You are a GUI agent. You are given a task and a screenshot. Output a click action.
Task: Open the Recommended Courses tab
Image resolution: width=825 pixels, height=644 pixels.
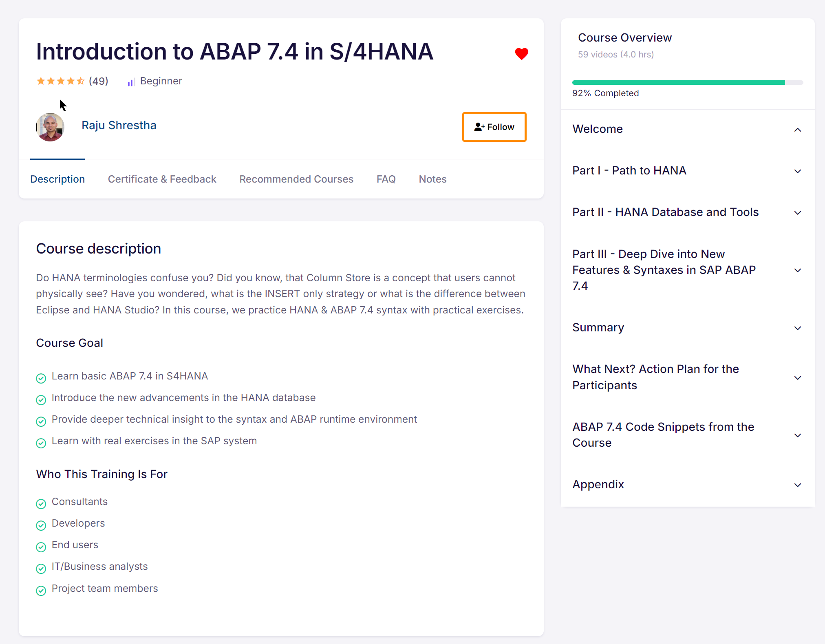(x=296, y=179)
